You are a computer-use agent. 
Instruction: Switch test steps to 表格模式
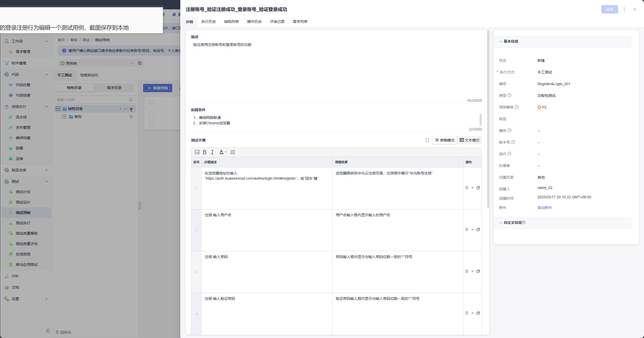[445, 140]
